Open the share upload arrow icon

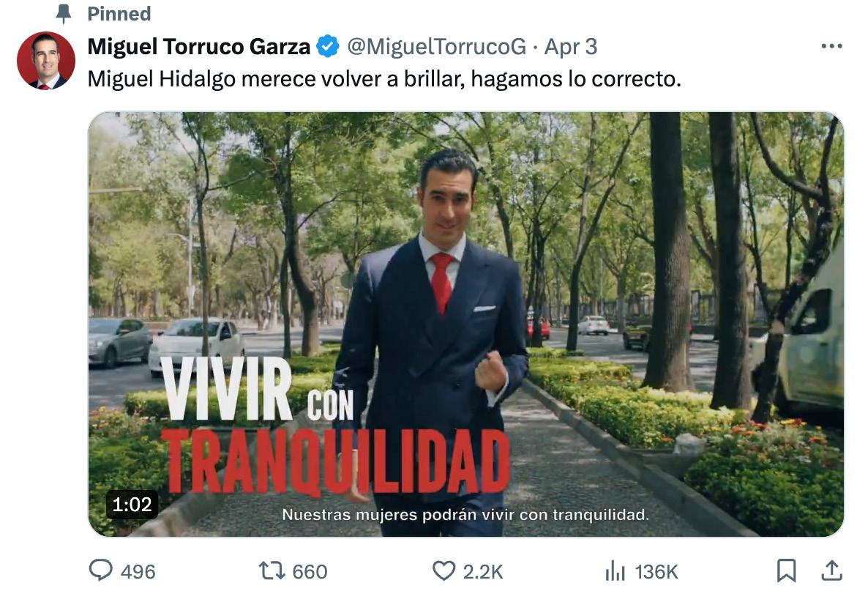tap(831, 571)
